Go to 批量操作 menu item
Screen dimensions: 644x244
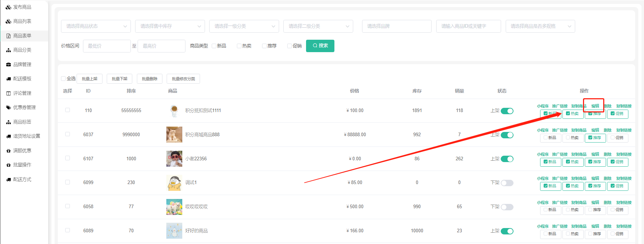click(x=22, y=165)
